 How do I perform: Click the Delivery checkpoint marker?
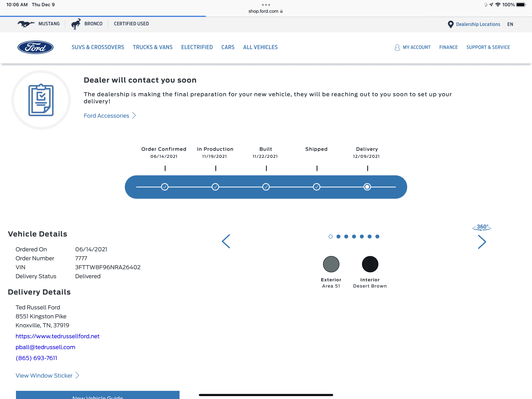367,187
